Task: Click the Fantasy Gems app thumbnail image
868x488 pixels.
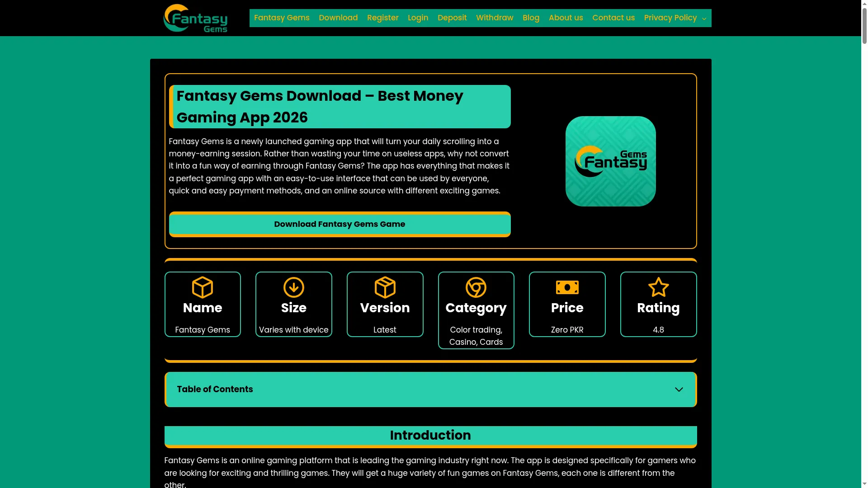Action: (x=611, y=161)
